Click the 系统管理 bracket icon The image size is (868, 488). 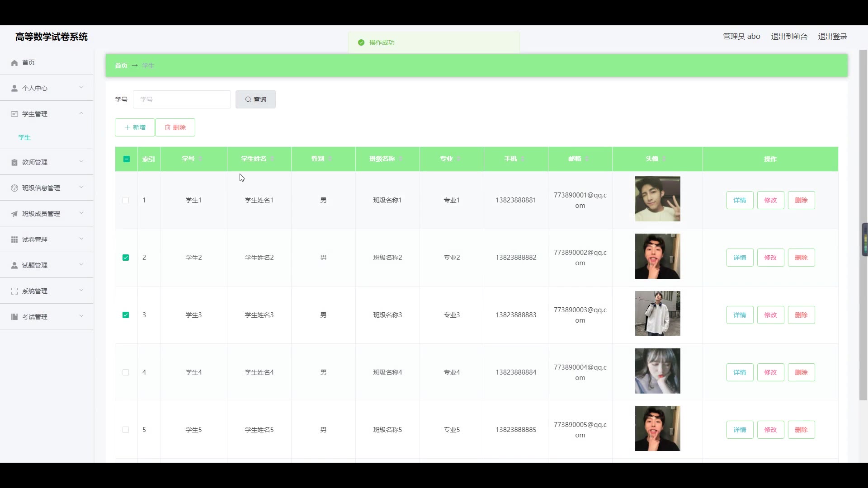14,291
